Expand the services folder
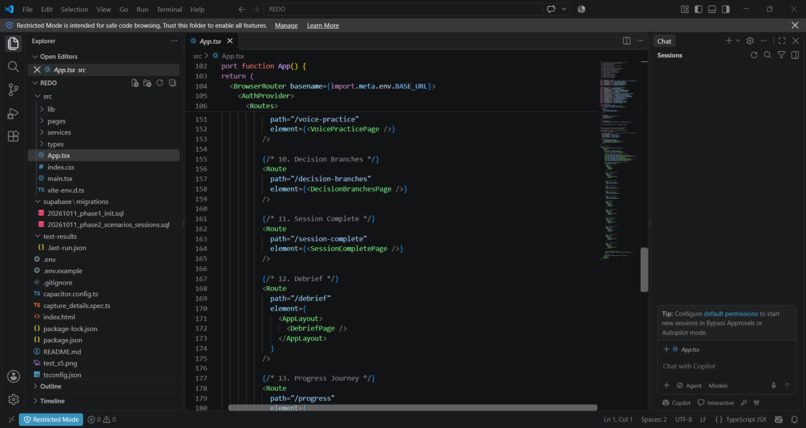The image size is (806, 428). (59, 133)
